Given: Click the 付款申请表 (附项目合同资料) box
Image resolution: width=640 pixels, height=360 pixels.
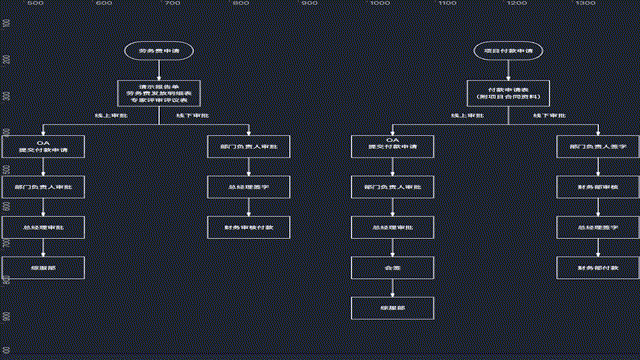Looking at the screenshot, I should 508,93.
